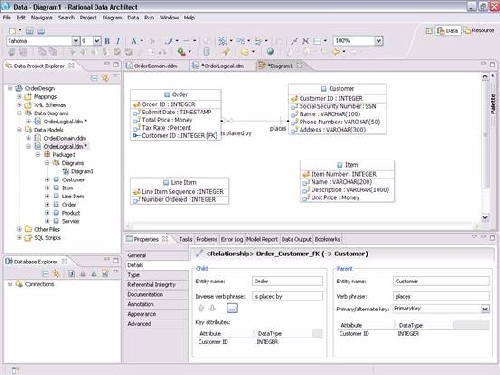This screenshot has height=375, width=500.
Task: Click the Link with Editor icon in Data Project Explorer
Action: [x=105, y=78]
